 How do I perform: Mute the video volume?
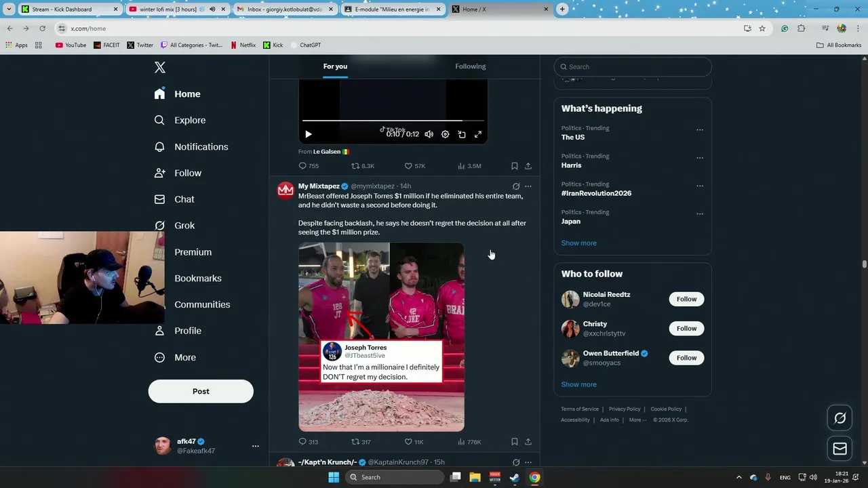(429, 134)
